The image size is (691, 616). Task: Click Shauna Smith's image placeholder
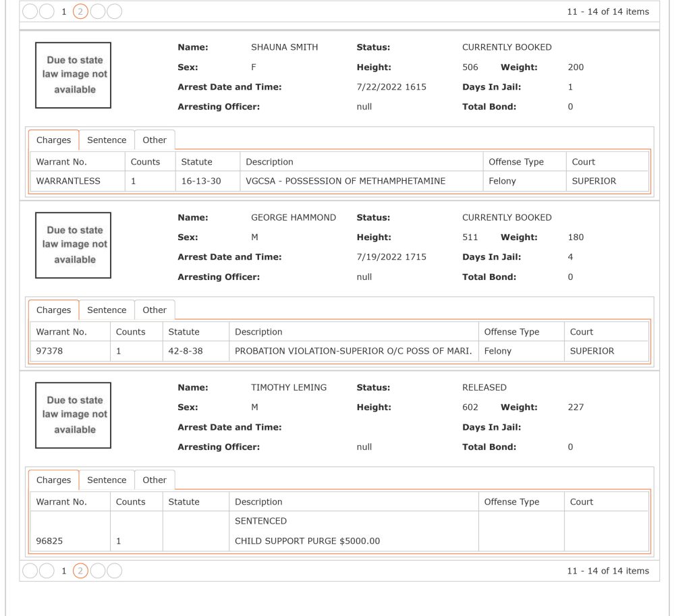pos(73,76)
